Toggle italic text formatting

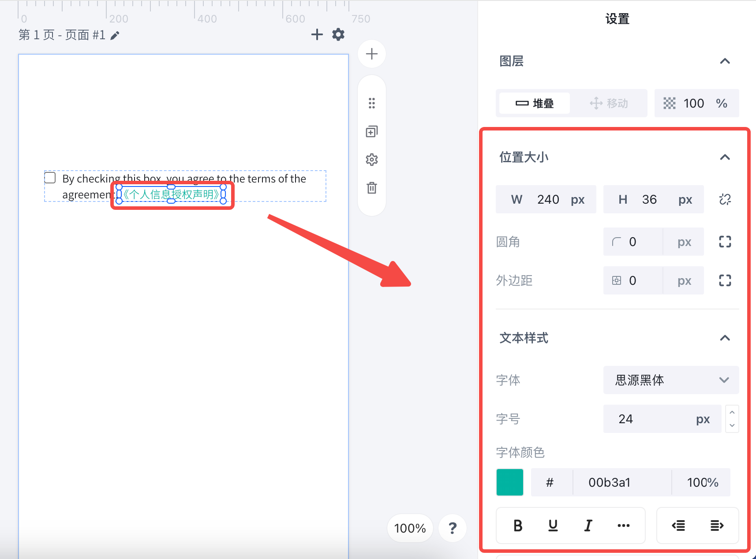(588, 525)
